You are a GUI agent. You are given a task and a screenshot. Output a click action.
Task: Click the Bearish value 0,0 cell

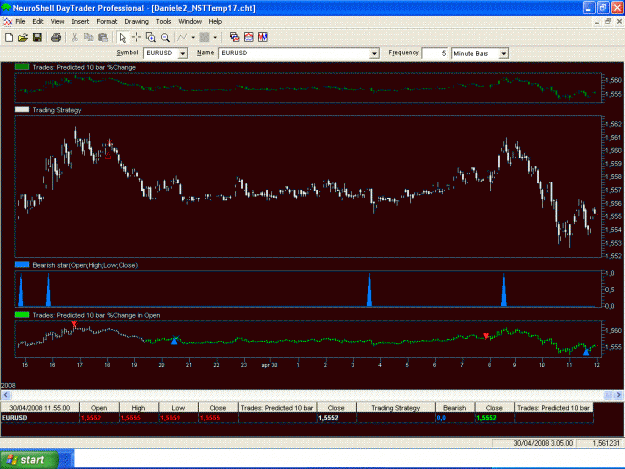click(x=455, y=418)
